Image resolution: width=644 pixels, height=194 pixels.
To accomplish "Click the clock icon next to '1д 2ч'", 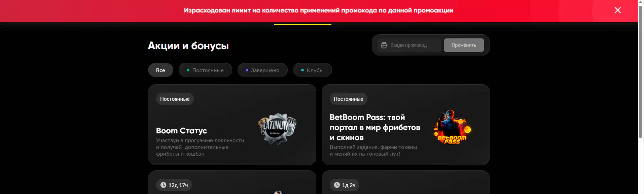I will [337, 185].
